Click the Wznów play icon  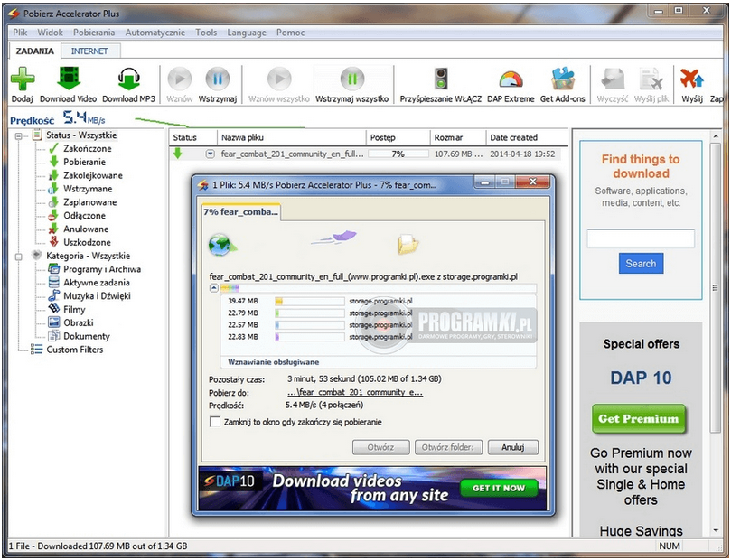180,79
